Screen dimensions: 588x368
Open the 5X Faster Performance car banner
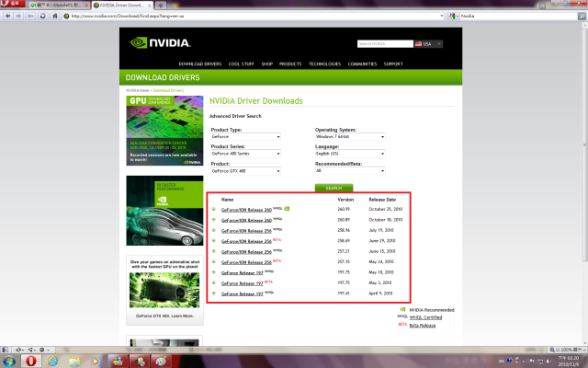[164, 211]
